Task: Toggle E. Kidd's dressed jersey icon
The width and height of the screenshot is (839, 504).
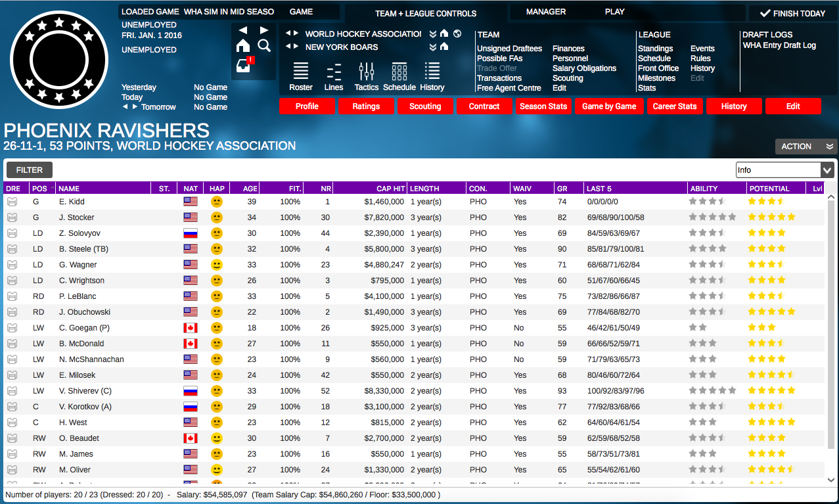Action: click(x=12, y=202)
